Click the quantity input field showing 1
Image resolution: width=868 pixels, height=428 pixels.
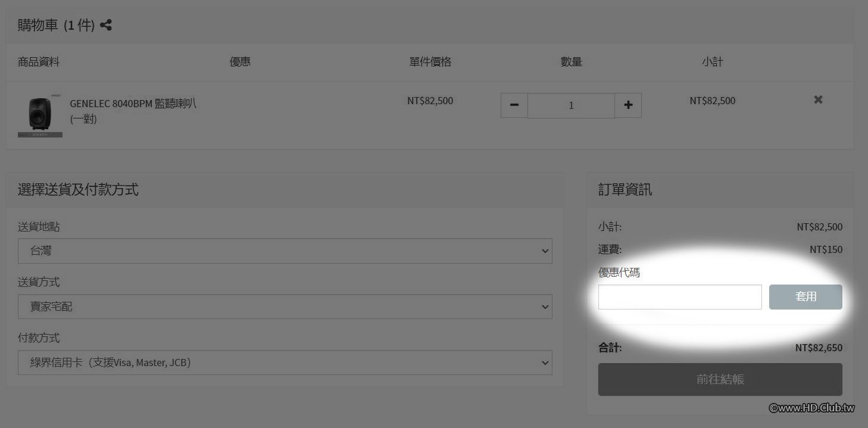click(572, 105)
